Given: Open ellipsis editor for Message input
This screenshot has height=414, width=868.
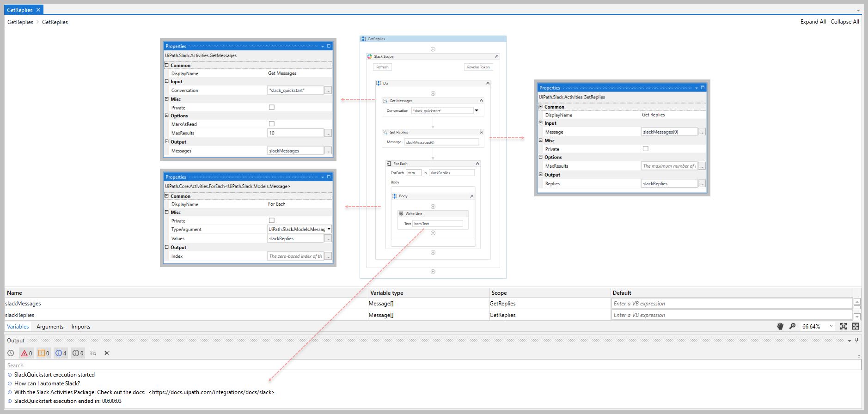Looking at the screenshot, I should [x=702, y=132].
